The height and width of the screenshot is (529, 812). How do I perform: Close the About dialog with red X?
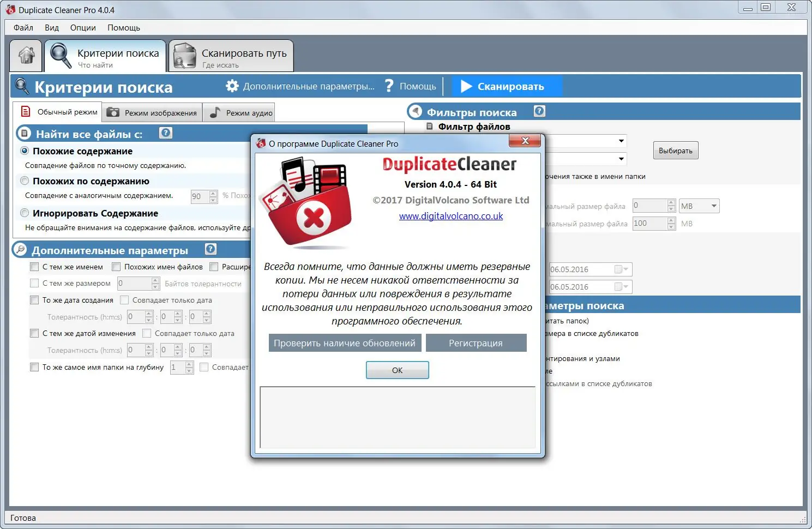(x=525, y=141)
